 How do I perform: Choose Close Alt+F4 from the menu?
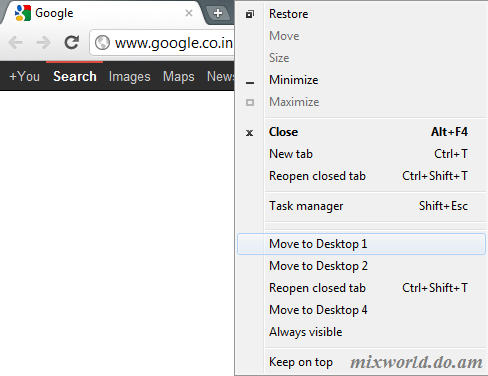point(361,132)
